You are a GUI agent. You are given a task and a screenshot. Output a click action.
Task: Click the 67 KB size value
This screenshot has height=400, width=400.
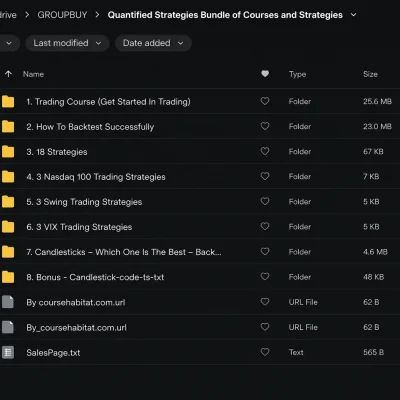point(373,152)
